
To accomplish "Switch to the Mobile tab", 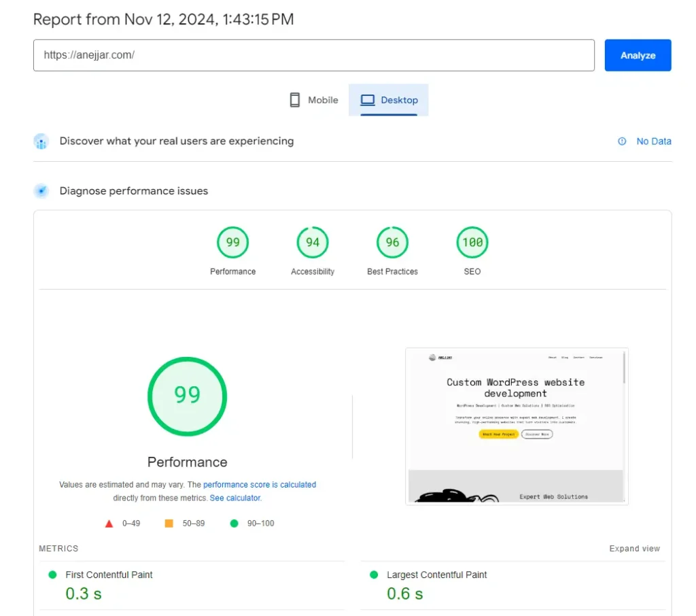I will (313, 100).
